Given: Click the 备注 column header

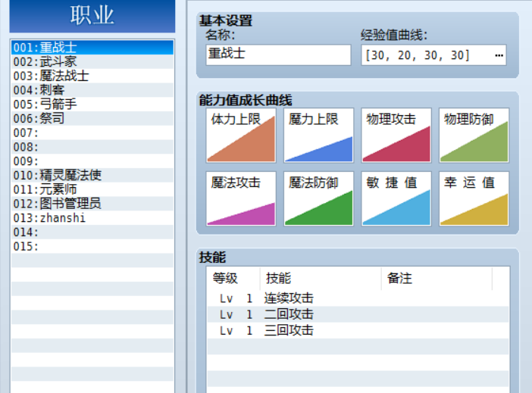Looking at the screenshot, I should 437,279.
